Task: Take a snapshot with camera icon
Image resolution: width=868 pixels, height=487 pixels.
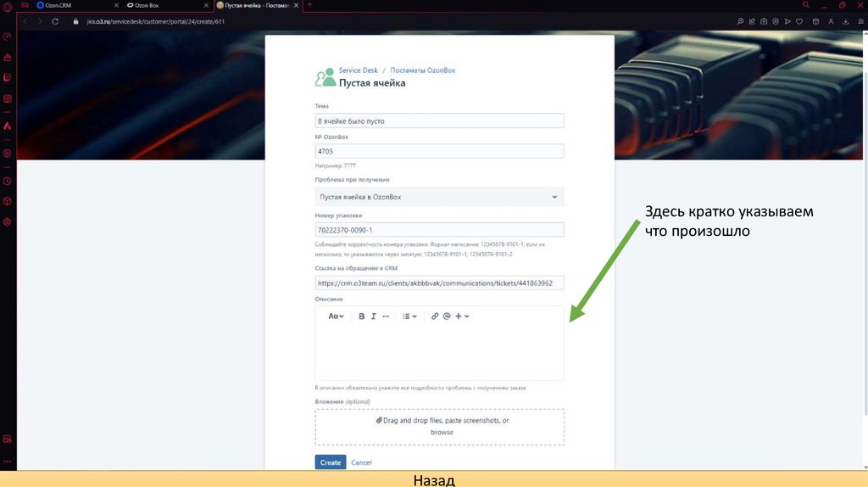Action: 764,21
